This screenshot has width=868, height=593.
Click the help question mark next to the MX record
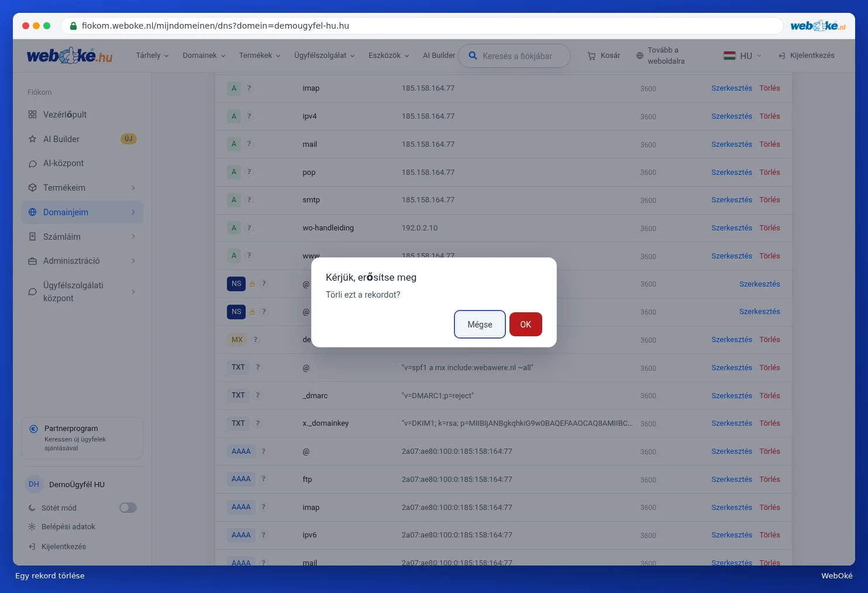[255, 340]
